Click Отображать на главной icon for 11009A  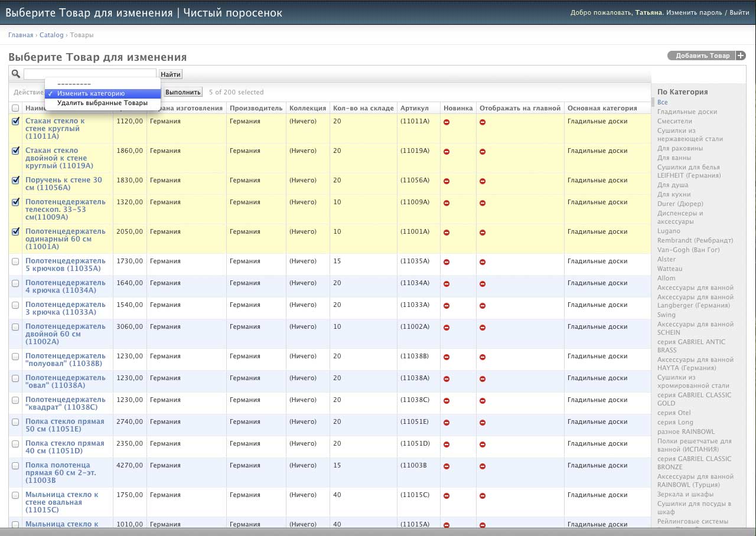pyautogui.click(x=483, y=203)
